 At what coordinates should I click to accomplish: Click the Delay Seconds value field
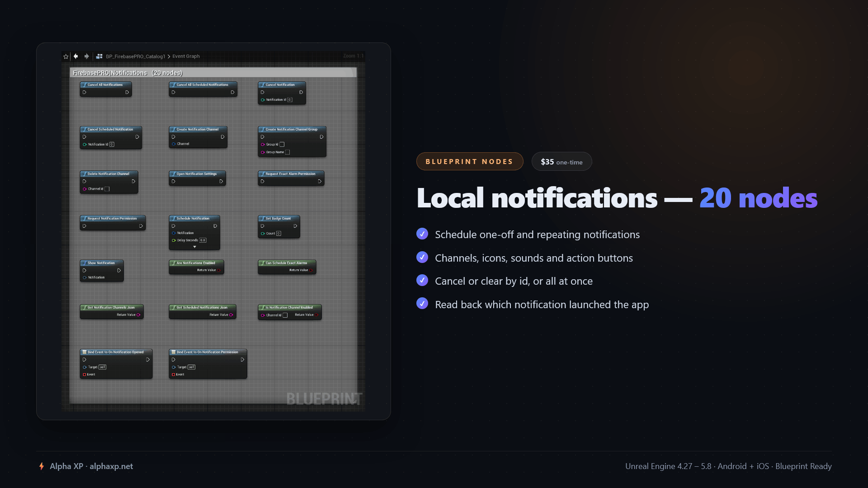point(203,240)
